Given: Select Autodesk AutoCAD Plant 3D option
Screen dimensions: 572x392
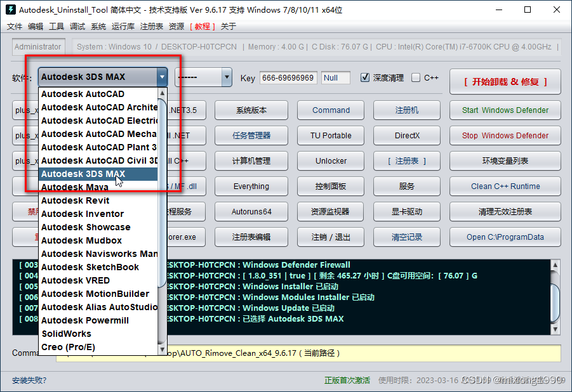Looking at the screenshot, I should [x=98, y=147].
